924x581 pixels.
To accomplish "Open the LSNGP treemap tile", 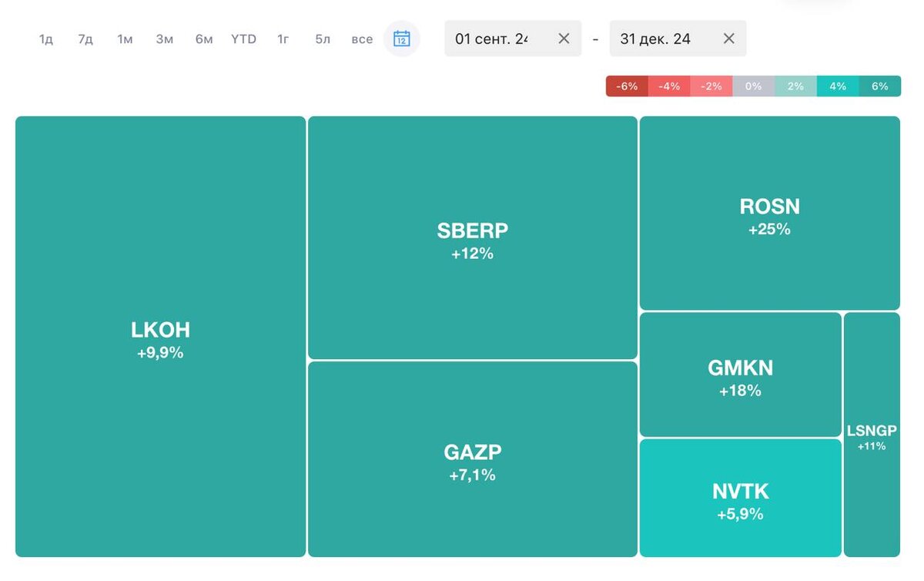I will point(872,435).
